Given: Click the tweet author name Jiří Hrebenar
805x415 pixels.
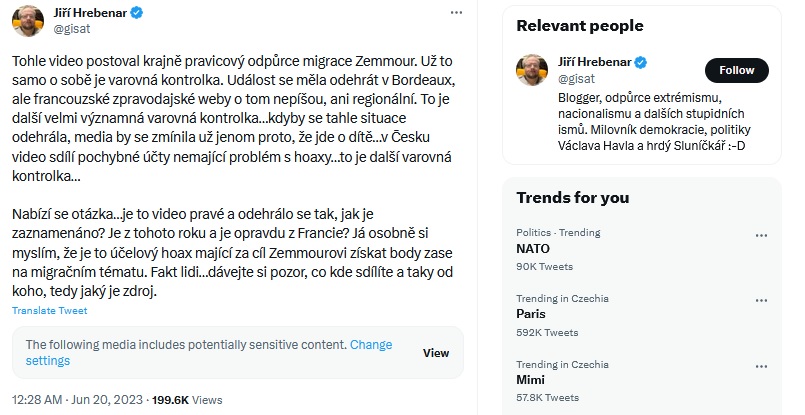Looking at the screenshot, I should click(x=83, y=13).
